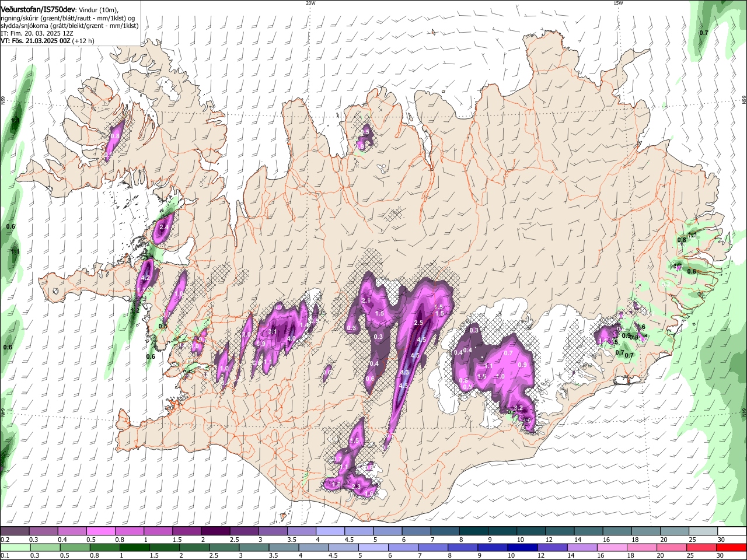Screen dimensions: 747x560
Task: Click the Veðurstofan/IS750dev title text
Action: pos(38,9)
